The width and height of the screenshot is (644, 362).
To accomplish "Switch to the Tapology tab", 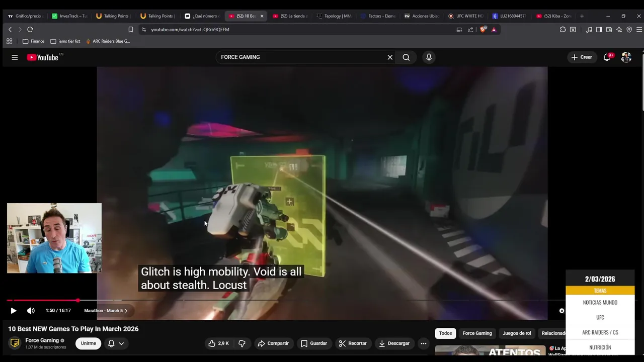I will click(334, 16).
